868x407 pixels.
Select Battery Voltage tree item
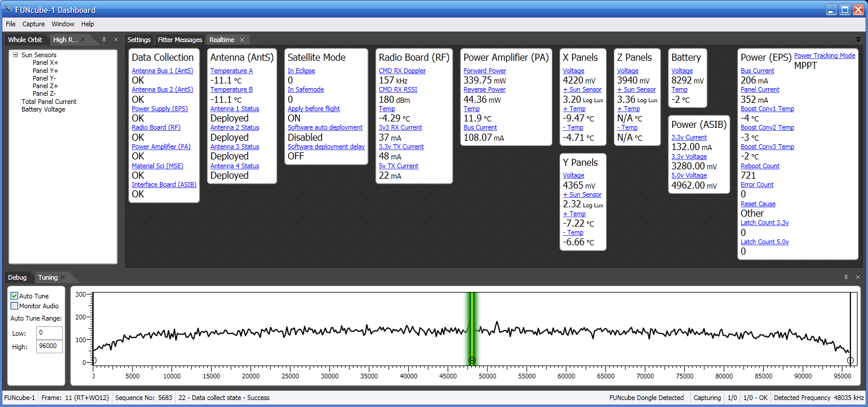click(x=43, y=109)
